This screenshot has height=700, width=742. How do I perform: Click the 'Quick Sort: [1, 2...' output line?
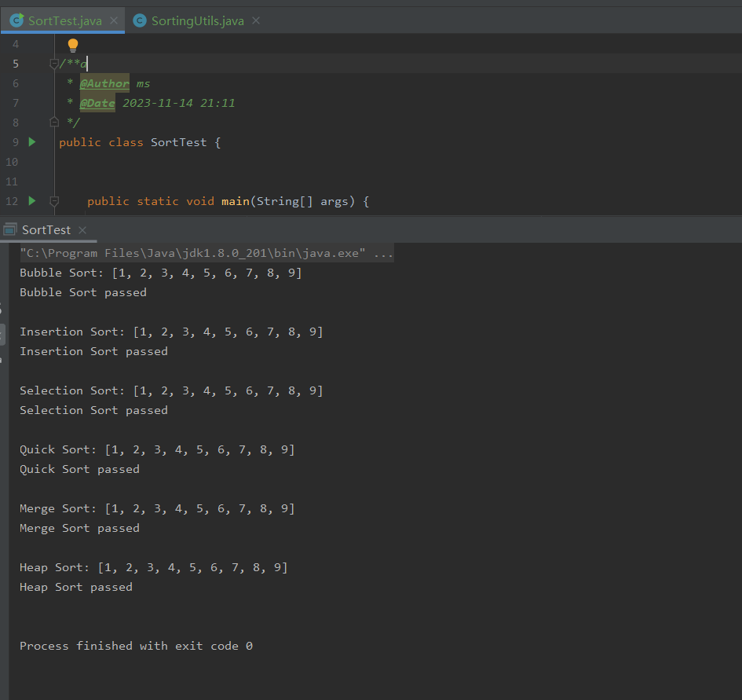[x=157, y=449]
